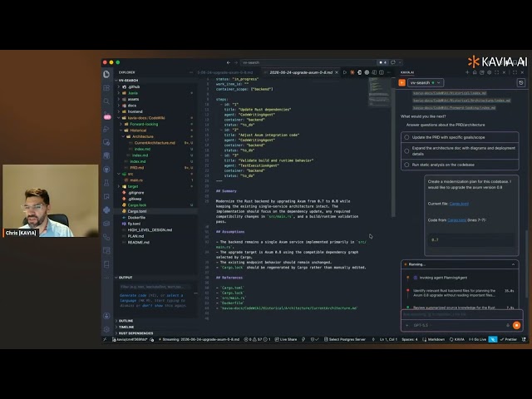
Task: Open Cargo.toml link after Code from
Action: [x=456, y=219]
